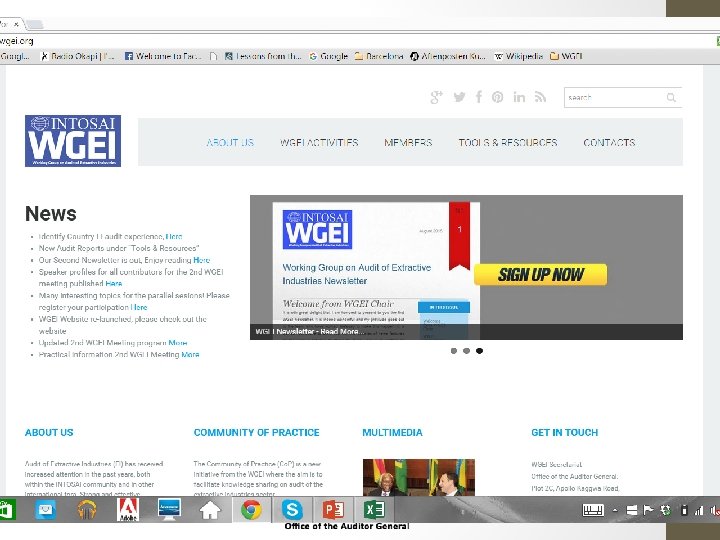This screenshot has height=540, width=720.
Task: Click the network signal tray icon
Action: pos(699,510)
